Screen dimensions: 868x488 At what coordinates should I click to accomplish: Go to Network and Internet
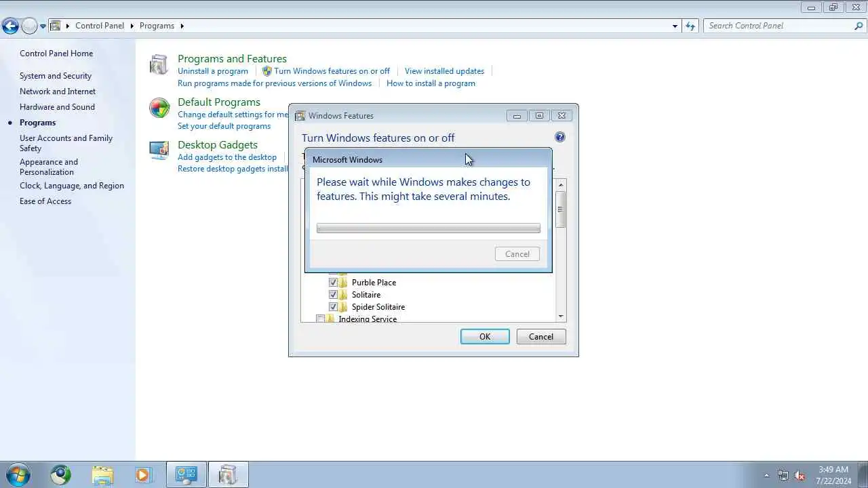[x=58, y=91]
